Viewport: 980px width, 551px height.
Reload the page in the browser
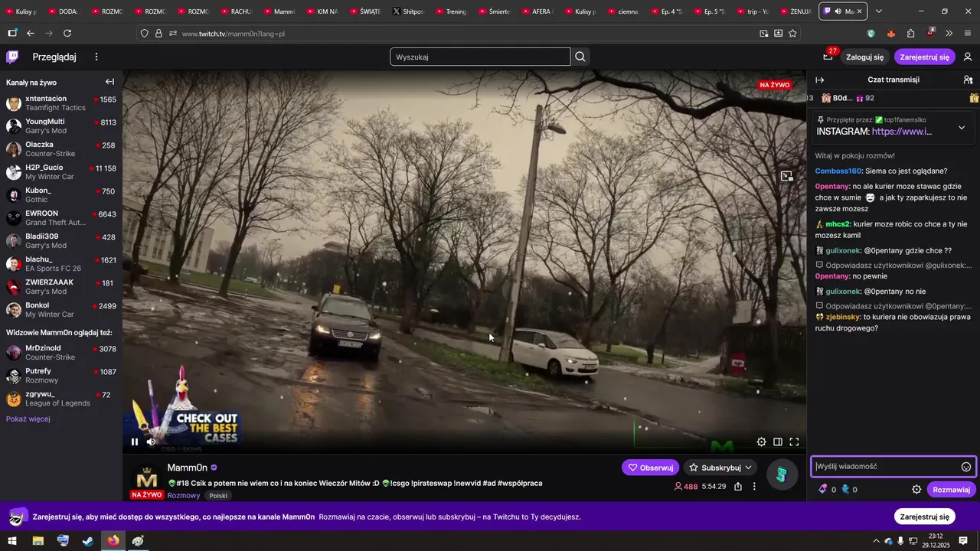(67, 33)
